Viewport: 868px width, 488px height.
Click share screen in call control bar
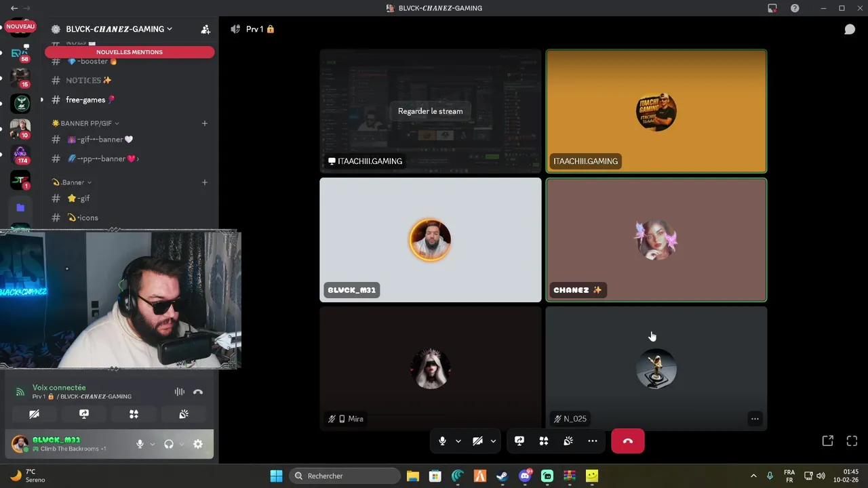(x=519, y=441)
